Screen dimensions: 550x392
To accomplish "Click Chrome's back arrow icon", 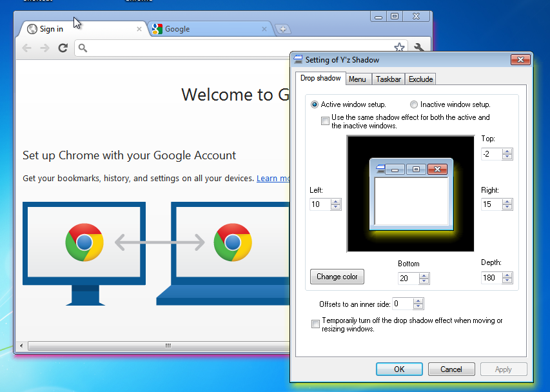I will coord(26,48).
